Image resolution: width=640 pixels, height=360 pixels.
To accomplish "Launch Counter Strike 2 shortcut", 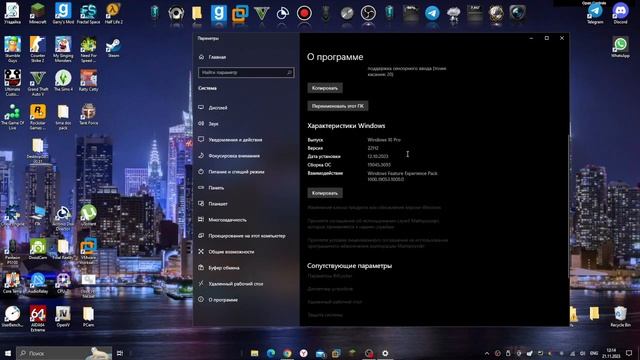I will [x=38, y=49].
